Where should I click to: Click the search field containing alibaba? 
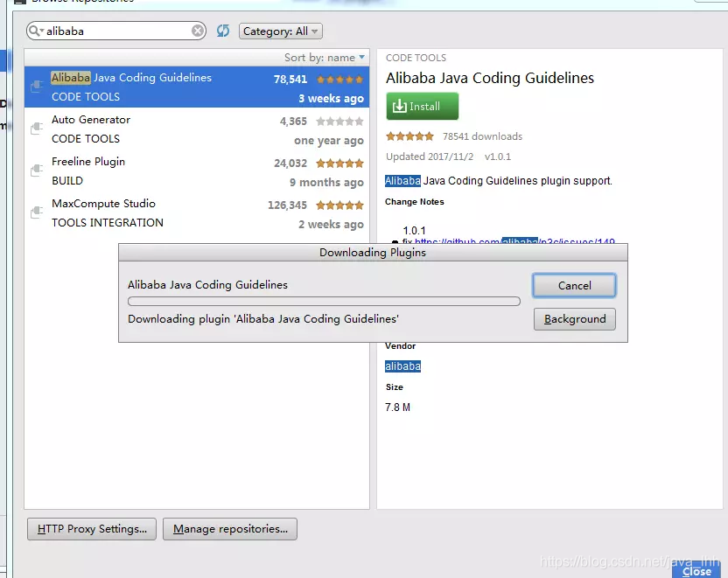116,31
